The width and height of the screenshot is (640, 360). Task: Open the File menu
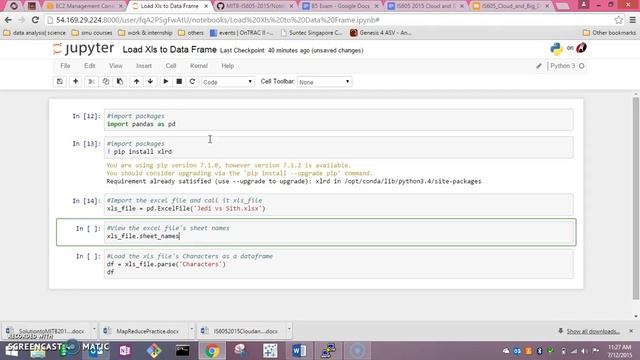(65, 66)
